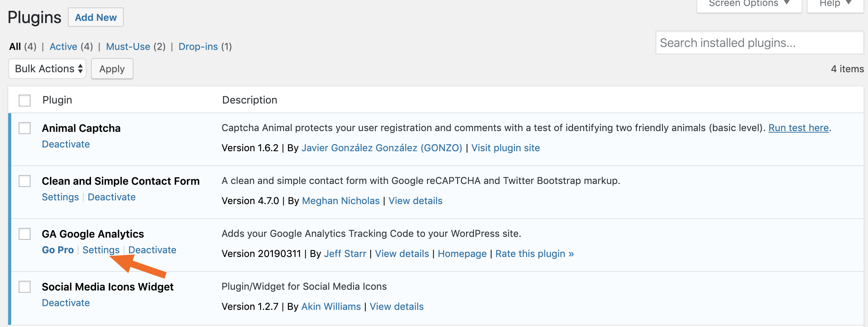Viewport: 868px width, 327px height.
Task: Click the Plugin column header
Action: [57, 100]
